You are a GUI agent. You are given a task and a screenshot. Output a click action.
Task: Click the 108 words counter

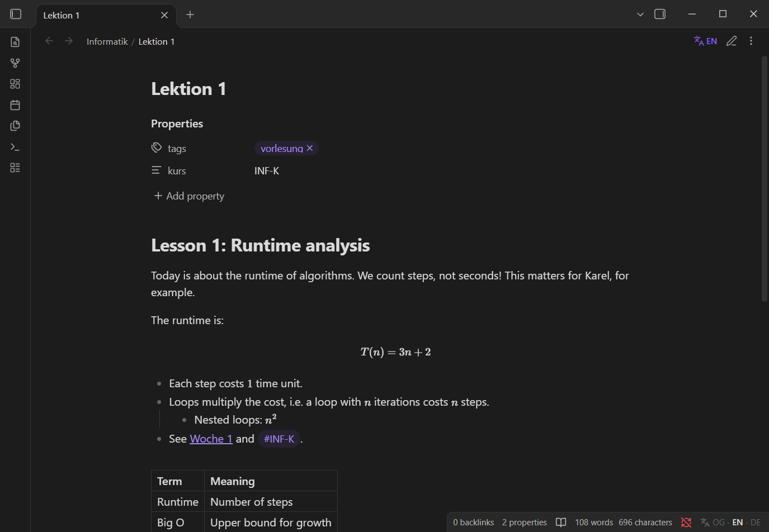tap(594, 522)
